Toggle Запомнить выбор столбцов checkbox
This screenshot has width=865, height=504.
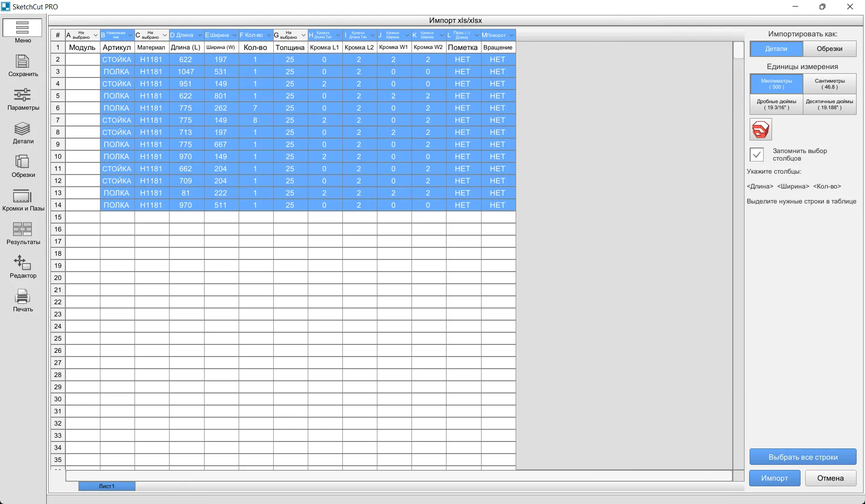tap(757, 154)
